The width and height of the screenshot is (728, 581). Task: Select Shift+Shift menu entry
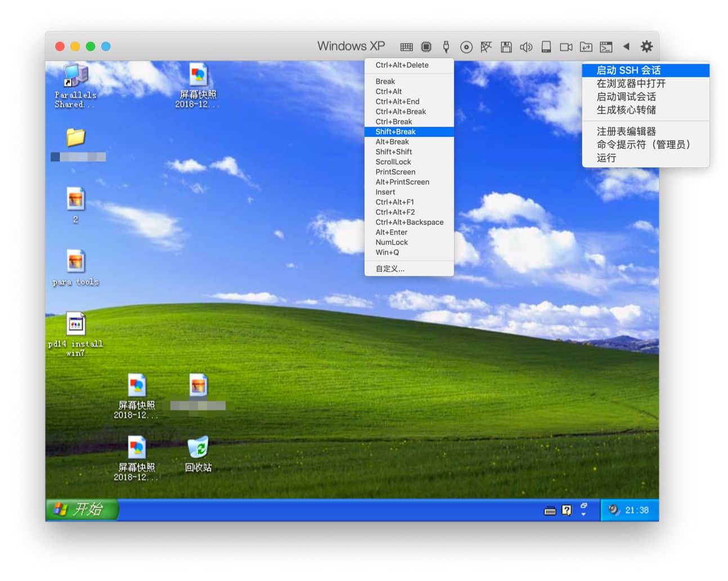(x=409, y=152)
